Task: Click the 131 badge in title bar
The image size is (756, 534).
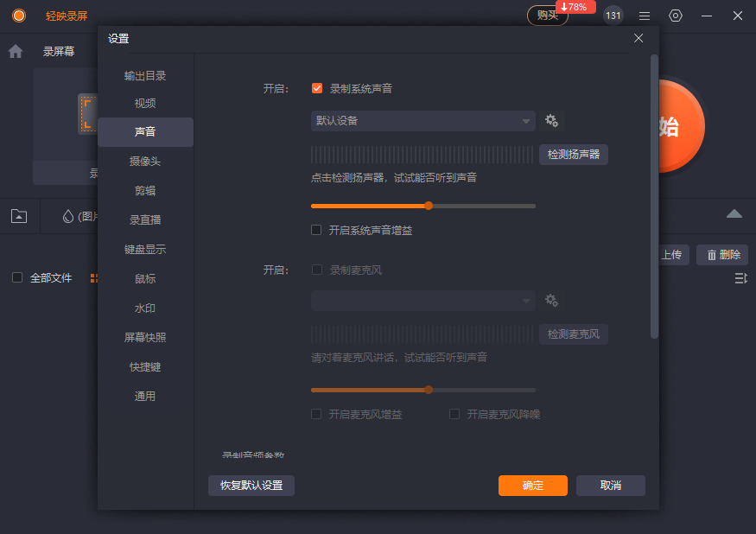Action: (x=613, y=16)
